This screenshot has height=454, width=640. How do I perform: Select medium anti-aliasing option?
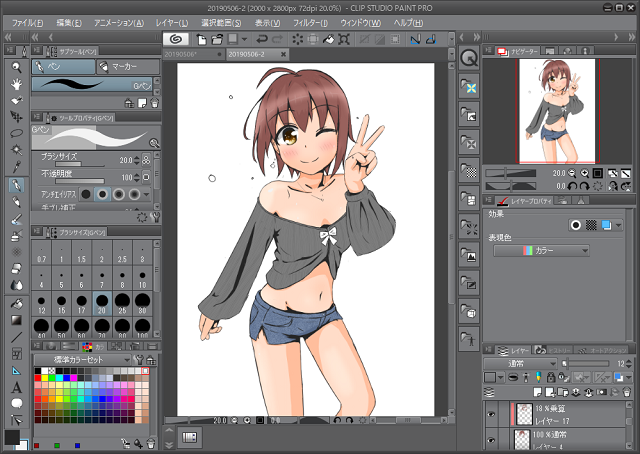(119, 194)
